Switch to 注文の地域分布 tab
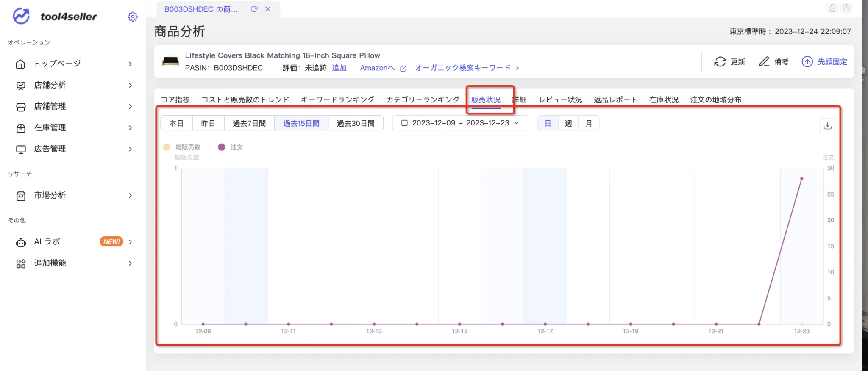 (x=716, y=100)
